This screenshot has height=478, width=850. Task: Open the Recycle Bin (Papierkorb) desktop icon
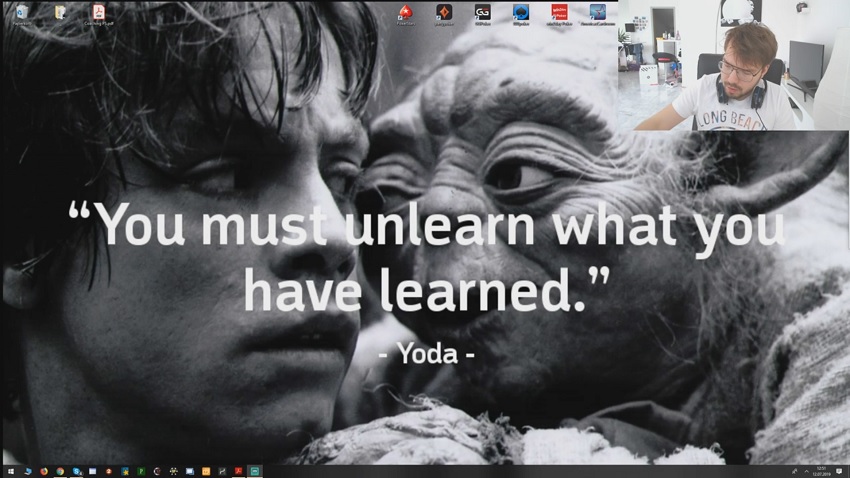coord(22,15)
